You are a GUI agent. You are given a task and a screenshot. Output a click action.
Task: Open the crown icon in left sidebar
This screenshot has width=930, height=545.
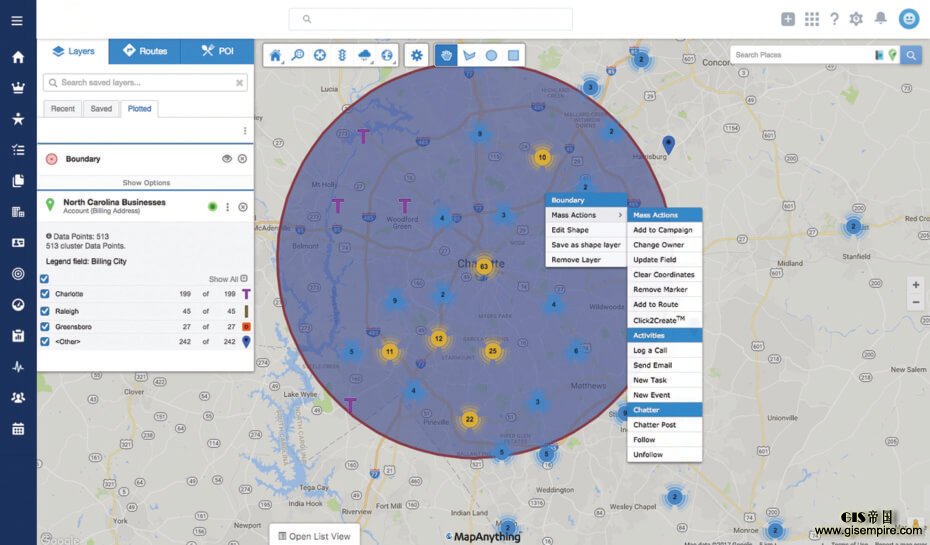point(17,87)
